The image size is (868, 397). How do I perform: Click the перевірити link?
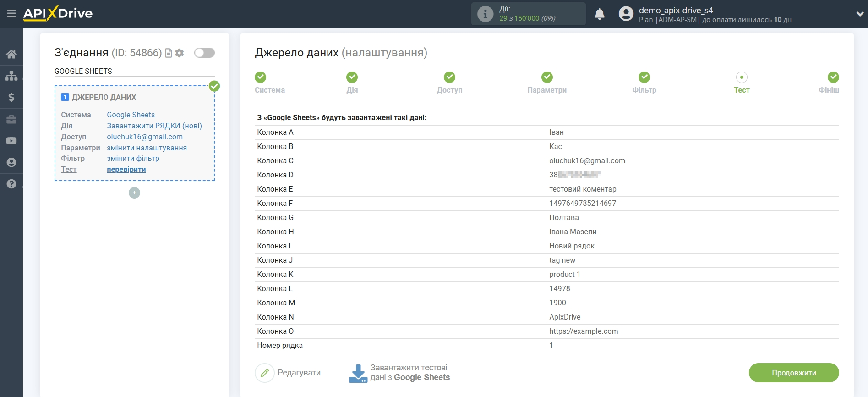click(126, 169)
